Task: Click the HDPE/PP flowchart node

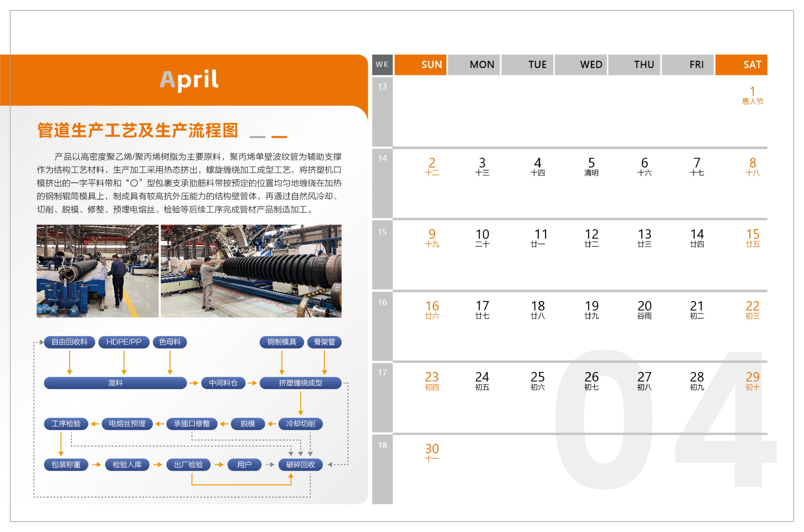Action: tap(123, 342)
